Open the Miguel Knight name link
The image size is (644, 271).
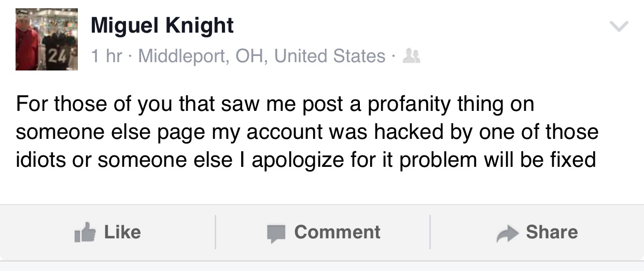tap(162, 25)
